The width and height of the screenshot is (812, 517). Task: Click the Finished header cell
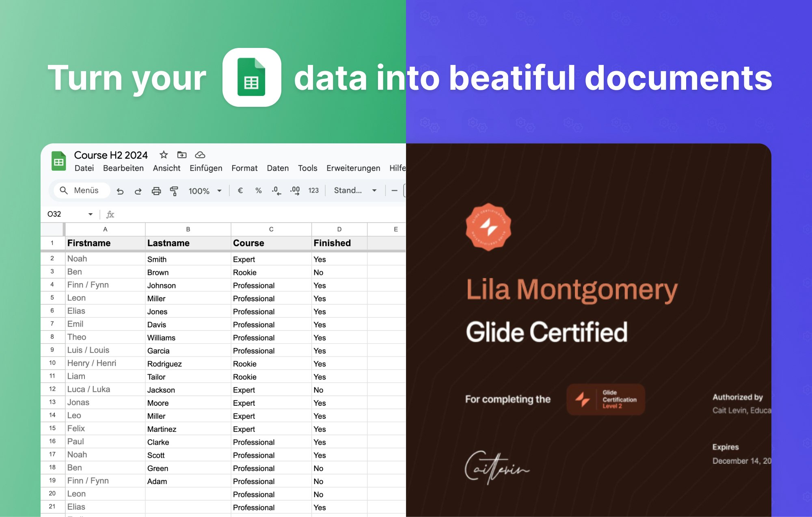339,243
